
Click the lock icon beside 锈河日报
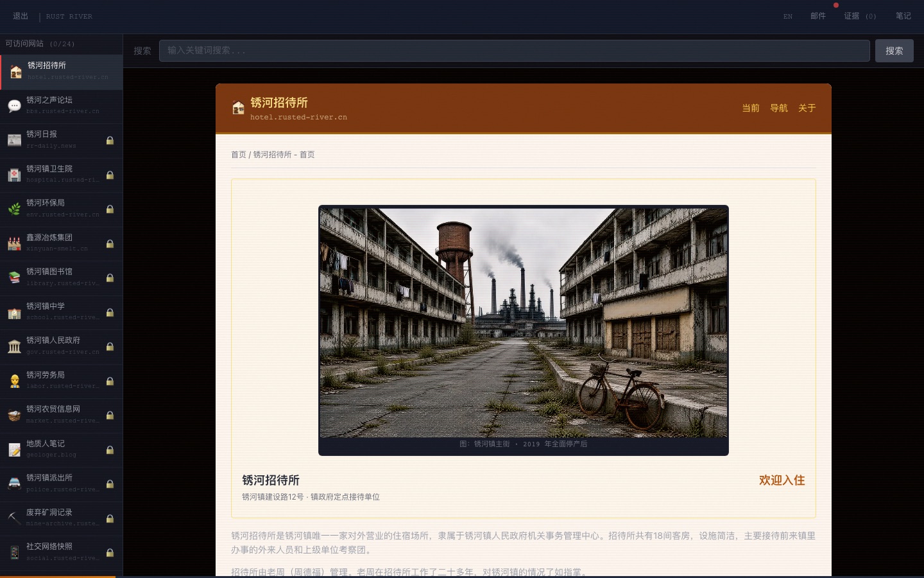[x=110, y=141]
